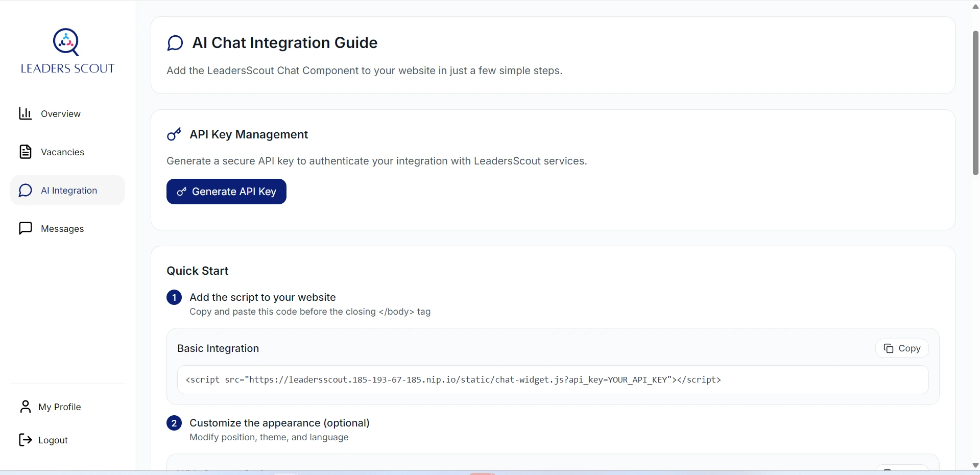
Task: Click the Leaders Scout logo
Action: [67, 51]
